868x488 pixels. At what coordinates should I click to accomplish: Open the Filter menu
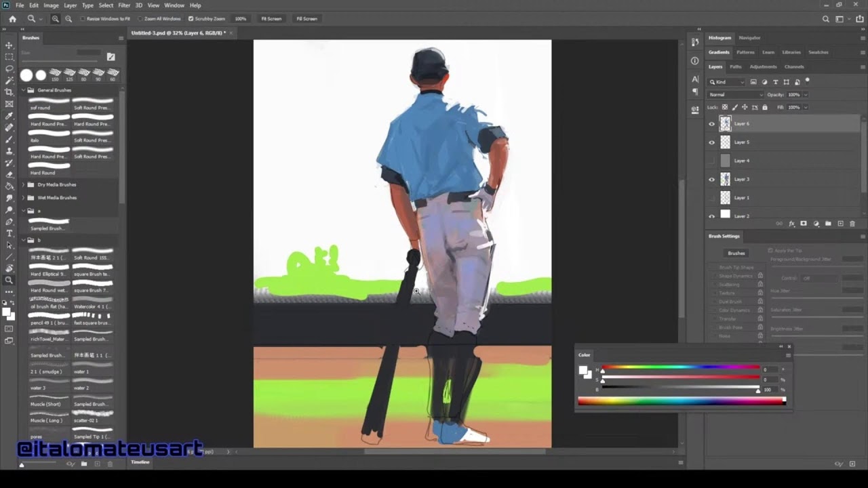point(124,5)
